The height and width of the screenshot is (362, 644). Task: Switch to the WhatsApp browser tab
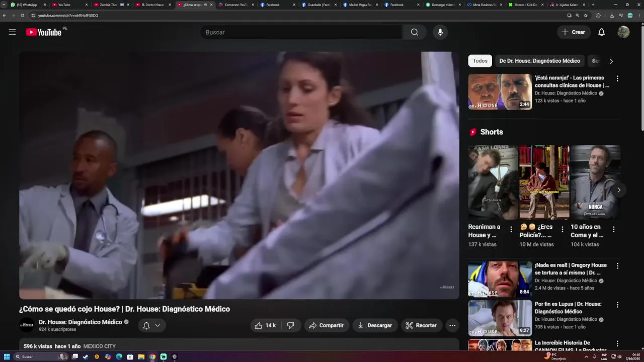pos(28,5)
